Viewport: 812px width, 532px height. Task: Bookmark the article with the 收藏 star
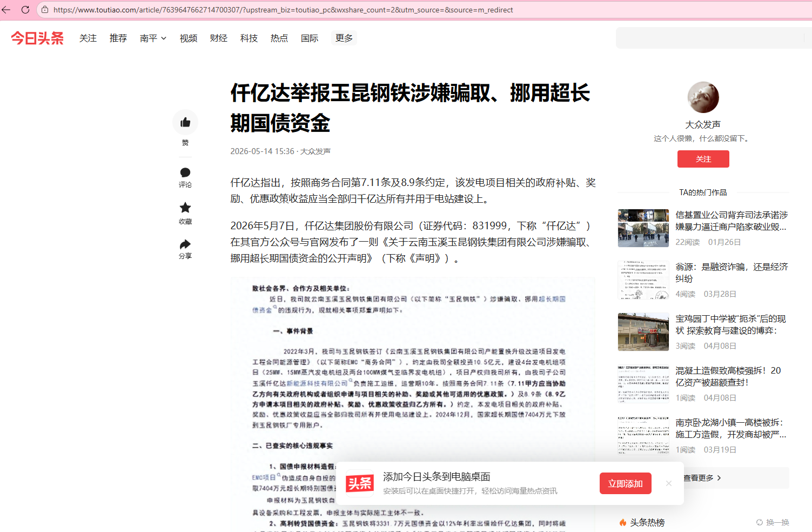185,208
